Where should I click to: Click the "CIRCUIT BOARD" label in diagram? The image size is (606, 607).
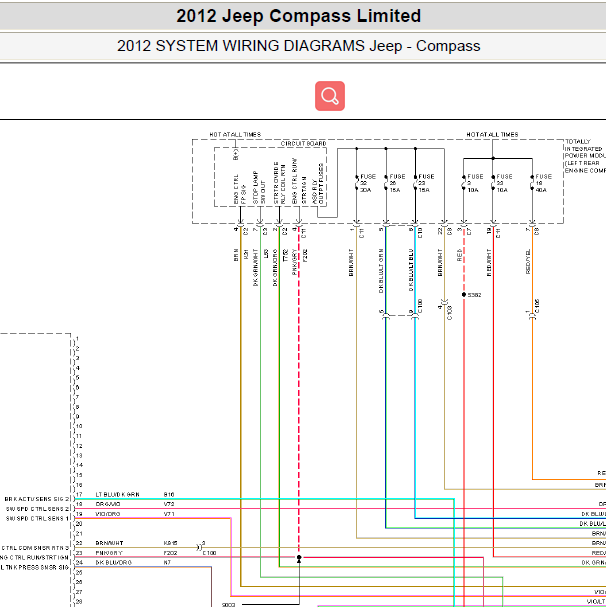303,144
